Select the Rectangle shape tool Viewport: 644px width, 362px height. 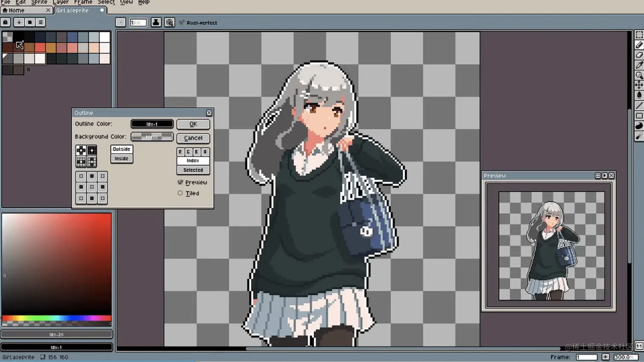639,116
